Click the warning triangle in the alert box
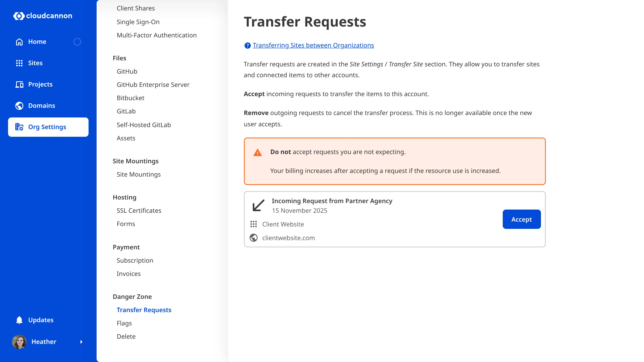644x362 pixels. click(x=258, y=152)
